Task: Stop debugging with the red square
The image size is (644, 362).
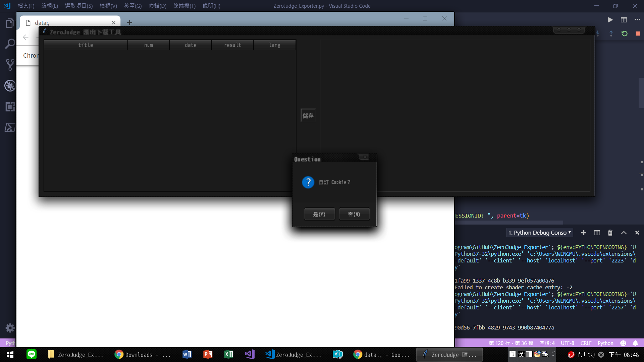Action: point(638,34)
